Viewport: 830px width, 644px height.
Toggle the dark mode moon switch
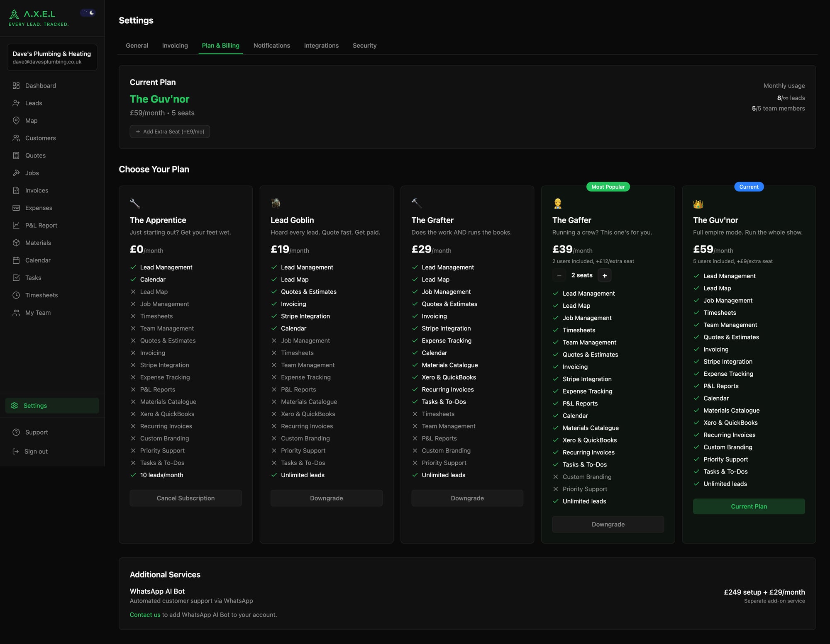pyautogui.click(x=88, y=12)
